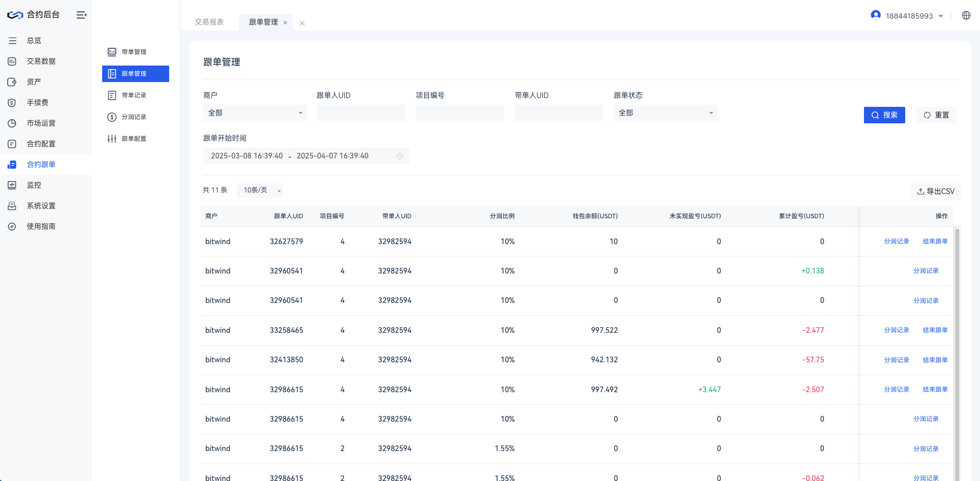Switch to the 交易报表 tab
980x481 pixels.
[209, 22]
